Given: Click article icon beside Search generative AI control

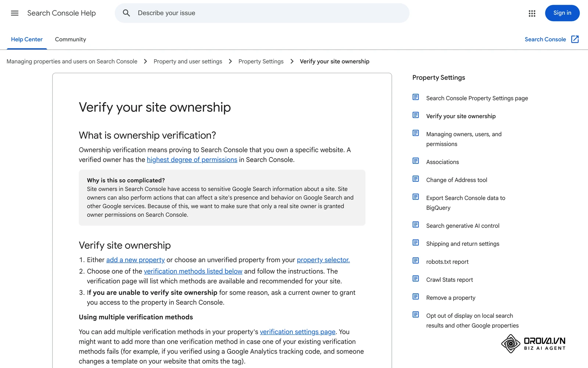Looking at the screenshot, I should pyautogui.click(x=416, y=224).
